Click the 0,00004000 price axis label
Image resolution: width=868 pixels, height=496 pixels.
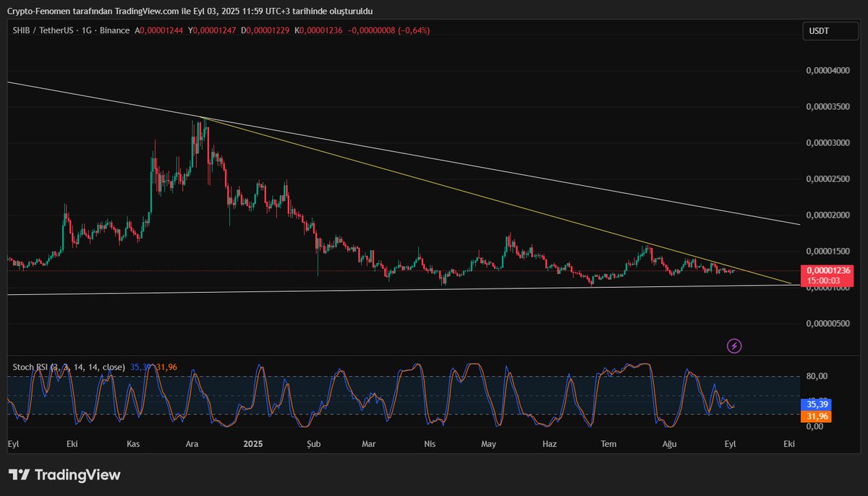(828, 70)
